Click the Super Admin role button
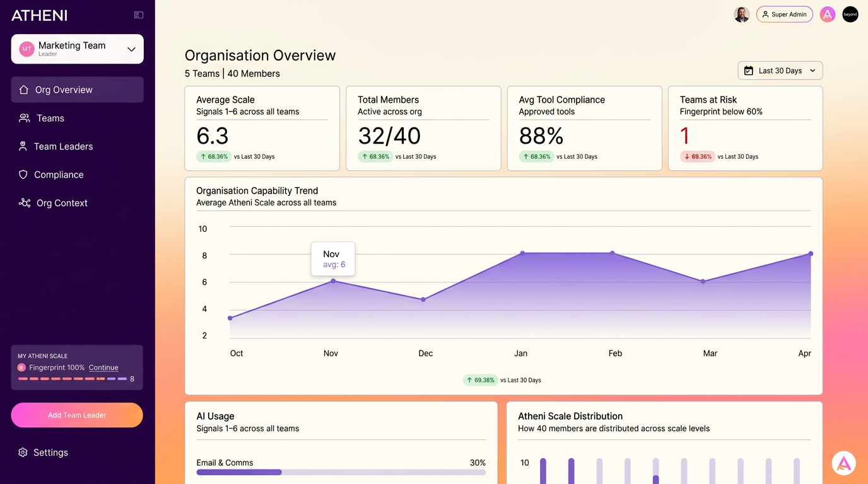 tap(785, 14)
